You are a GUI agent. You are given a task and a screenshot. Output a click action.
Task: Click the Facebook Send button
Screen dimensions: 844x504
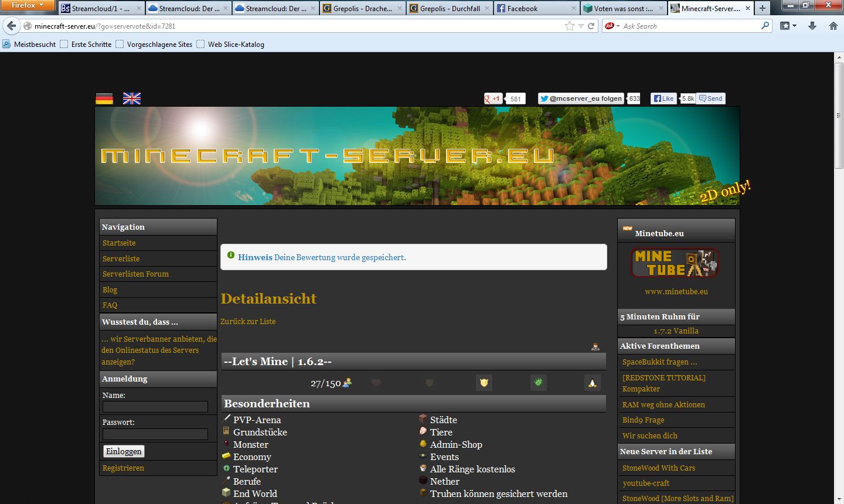pyautogui.click(x=711, y=98)
